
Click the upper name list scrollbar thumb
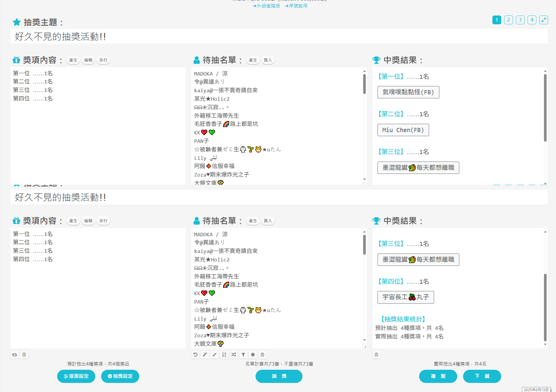(x=364, y=84)
